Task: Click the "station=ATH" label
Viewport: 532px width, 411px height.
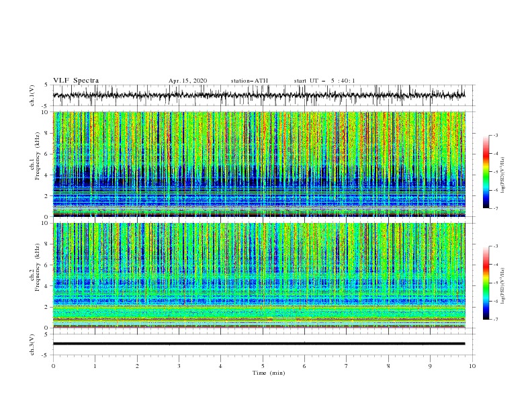Action: coord(249,81)
